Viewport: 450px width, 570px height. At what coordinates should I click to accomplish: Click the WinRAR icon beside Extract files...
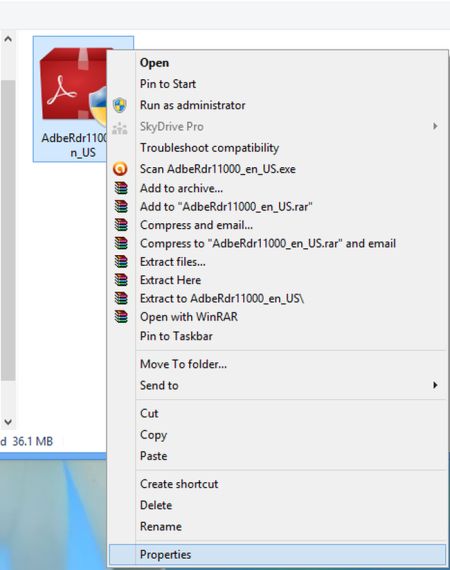pos(121,261)
